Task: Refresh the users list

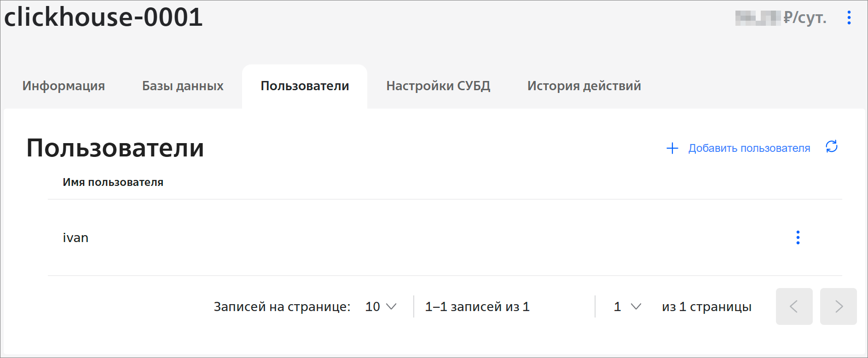Action: click(x=832, y=147)
